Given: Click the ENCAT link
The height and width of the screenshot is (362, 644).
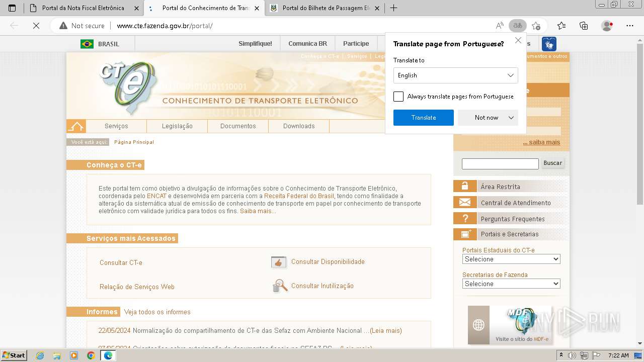Looking at the screenshot, I should [x=156, y=196].
